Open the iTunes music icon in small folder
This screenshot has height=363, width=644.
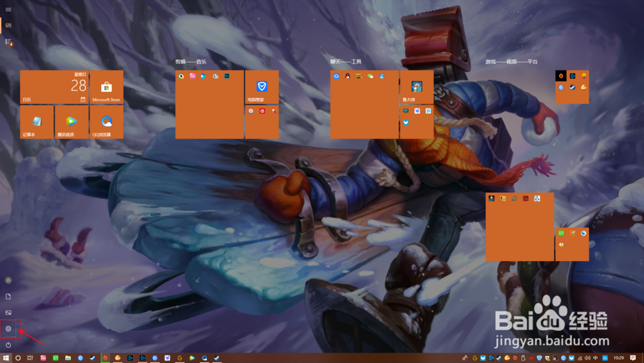(251, 111)
